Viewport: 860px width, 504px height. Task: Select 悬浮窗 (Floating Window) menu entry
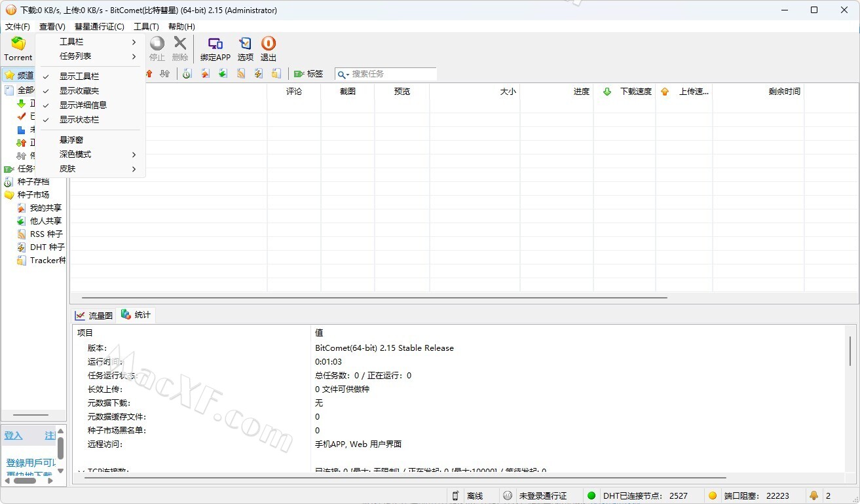click(90, 140)
